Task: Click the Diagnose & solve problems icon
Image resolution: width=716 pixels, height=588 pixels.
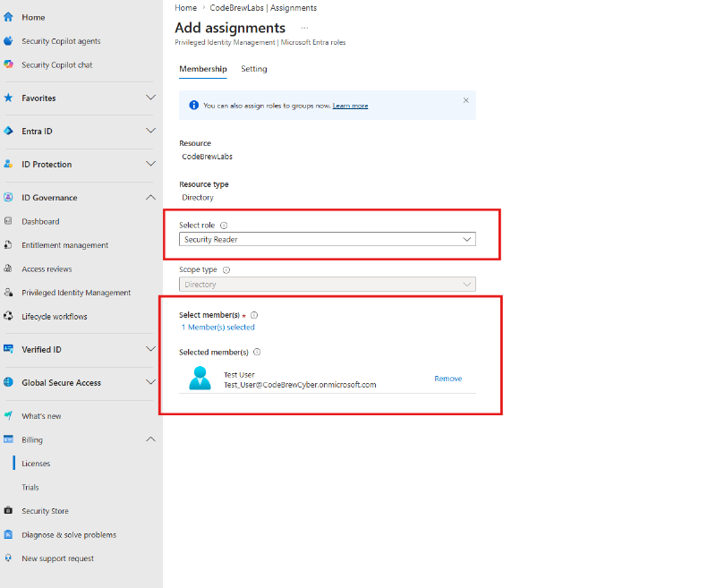Action: click(x=8, y=534)
